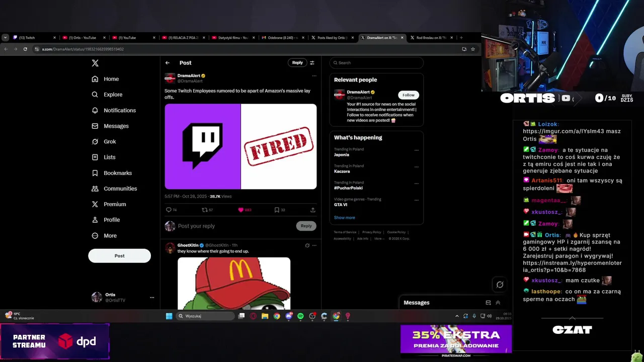
Task: Open Explore in X sidebar
Action: 107,95
